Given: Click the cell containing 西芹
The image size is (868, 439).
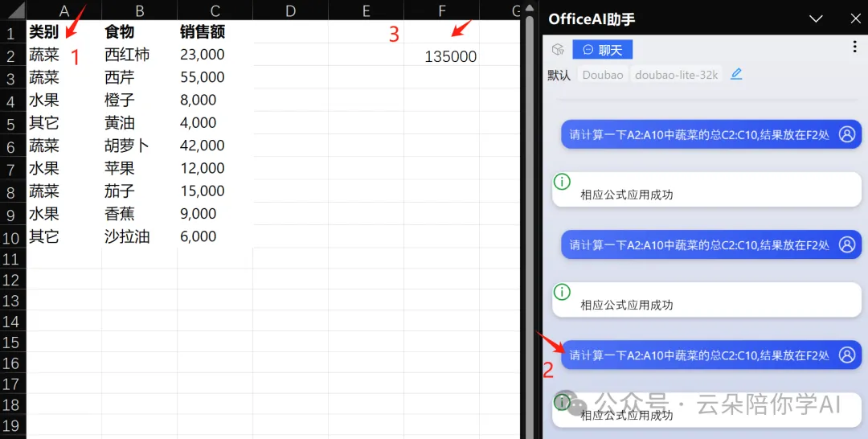Looking at the screenshot, I should (140, 77).
